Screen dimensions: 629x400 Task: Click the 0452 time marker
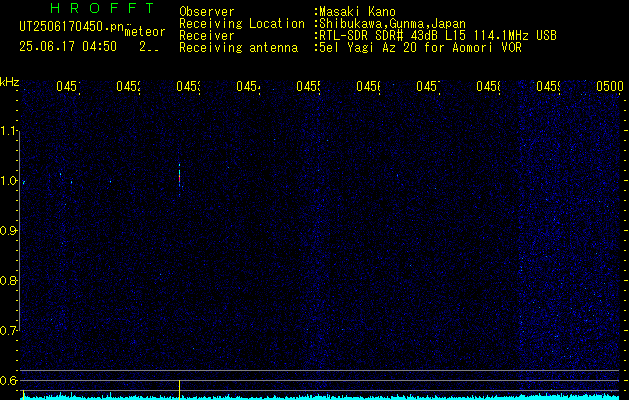click(128, 86)
